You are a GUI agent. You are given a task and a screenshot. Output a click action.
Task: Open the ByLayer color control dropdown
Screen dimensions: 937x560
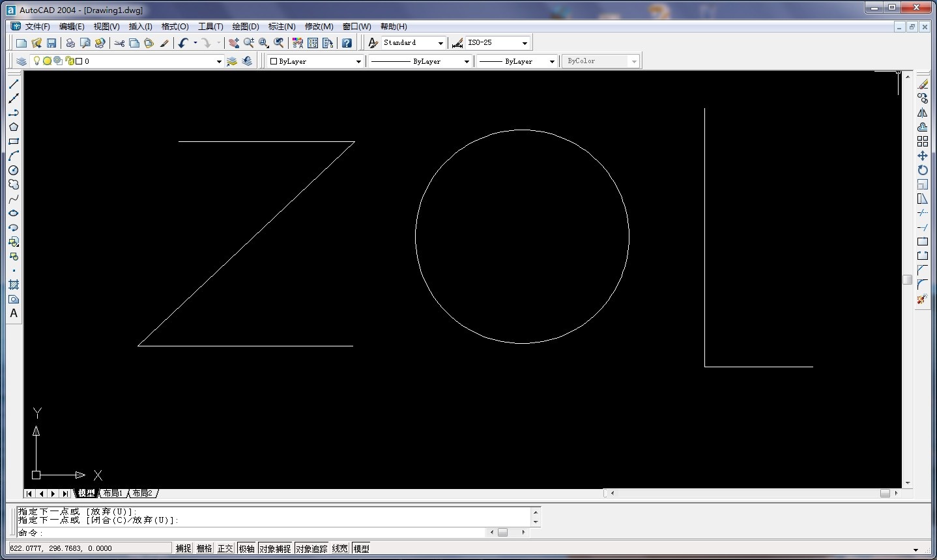click(358, 61)
